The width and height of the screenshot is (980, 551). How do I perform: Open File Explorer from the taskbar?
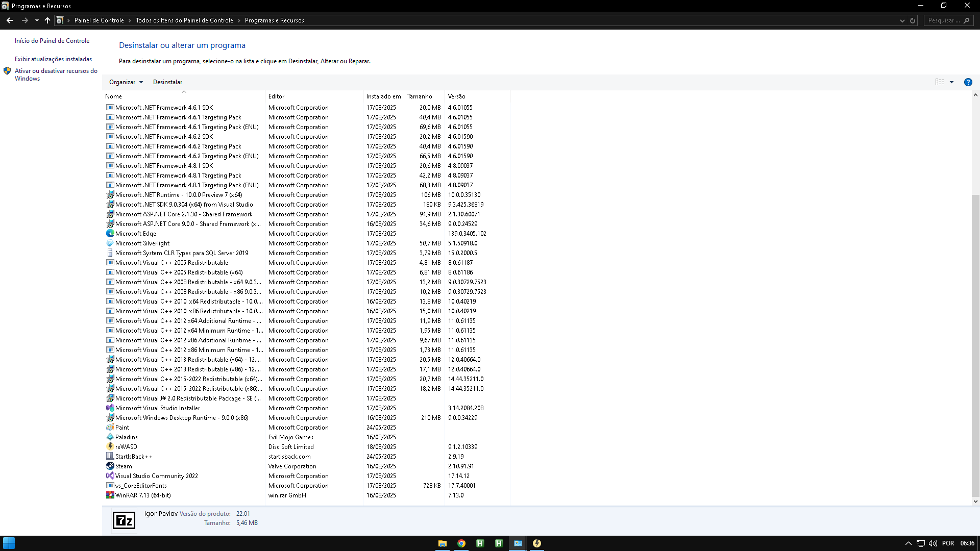tap(443, 543)
